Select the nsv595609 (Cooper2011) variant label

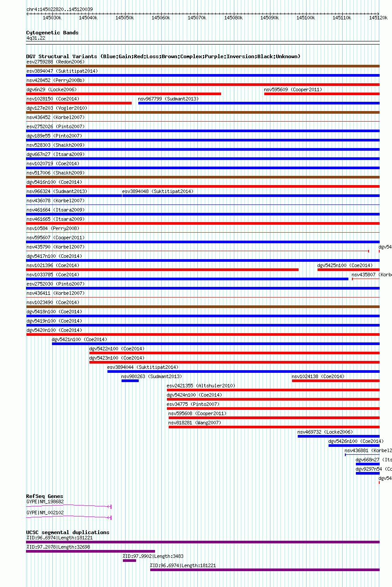[x=293, y=89]
